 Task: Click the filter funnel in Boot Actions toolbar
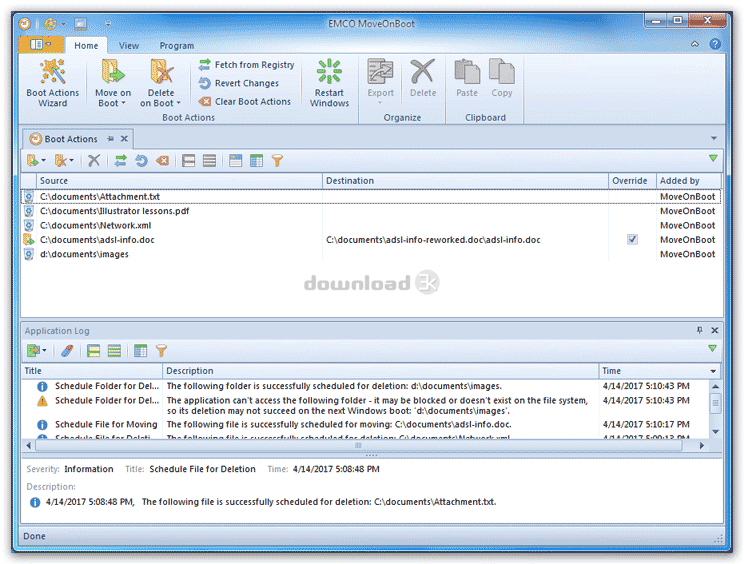277,161
